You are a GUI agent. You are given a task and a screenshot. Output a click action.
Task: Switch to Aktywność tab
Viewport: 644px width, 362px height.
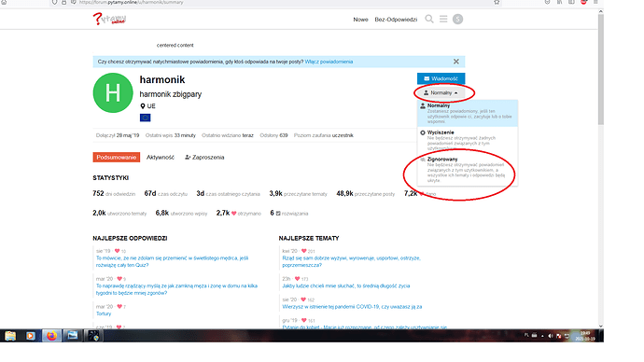(161, 157)
